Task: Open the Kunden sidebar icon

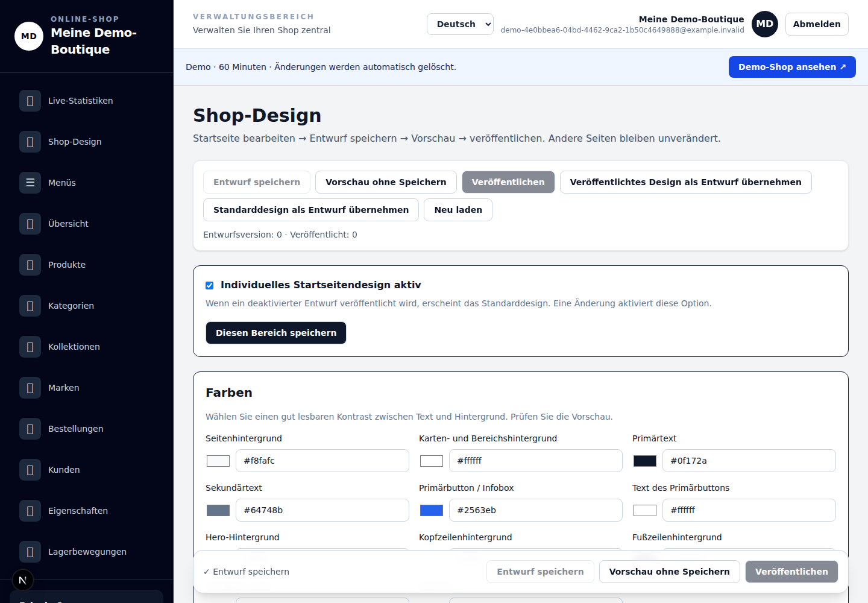Action: click(x=30, y=470)
